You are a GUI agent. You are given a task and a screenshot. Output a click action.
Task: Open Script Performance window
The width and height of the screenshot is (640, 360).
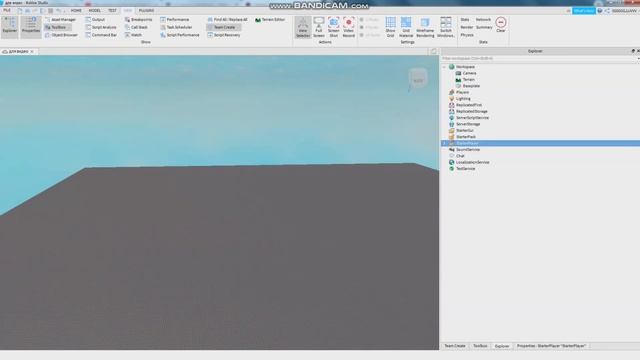180,35
